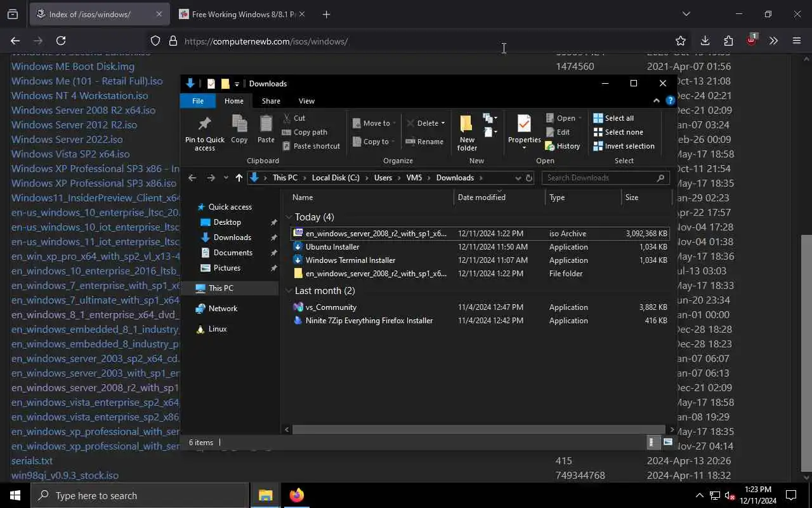Go back in File Explorer

[192, 178]
